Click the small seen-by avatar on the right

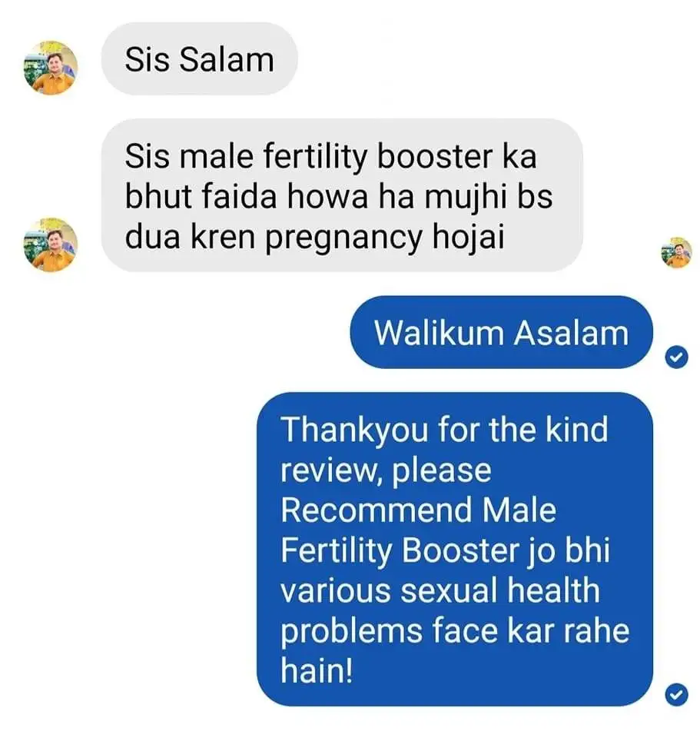(x=676, y=253)
